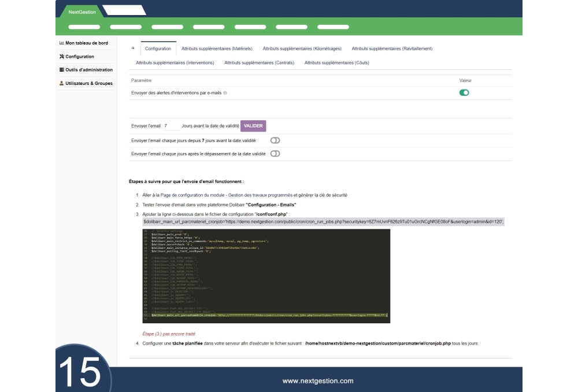Click the days-before-validity input field
This screenshot has width=578, height=392.
[x=172, y=126]
